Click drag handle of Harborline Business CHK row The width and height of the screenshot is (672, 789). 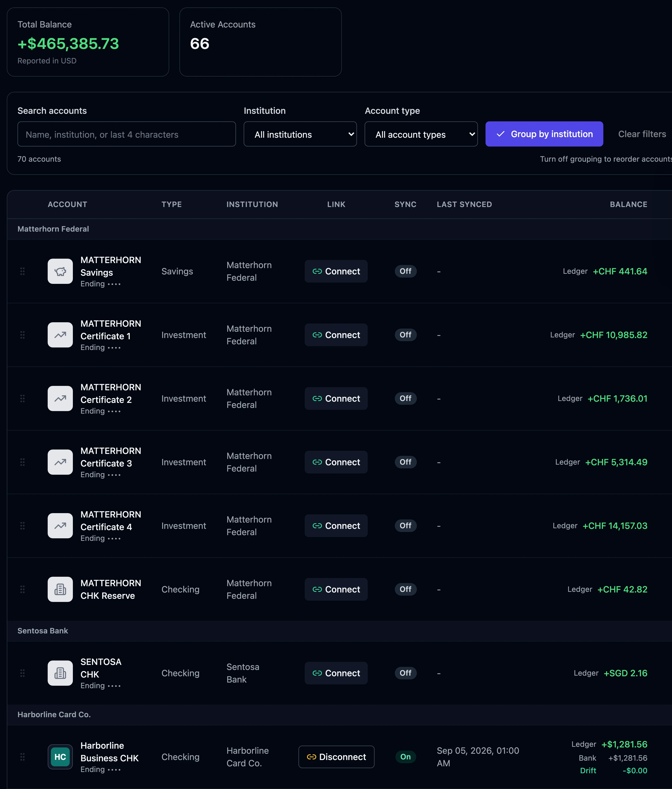click(22, 757)
